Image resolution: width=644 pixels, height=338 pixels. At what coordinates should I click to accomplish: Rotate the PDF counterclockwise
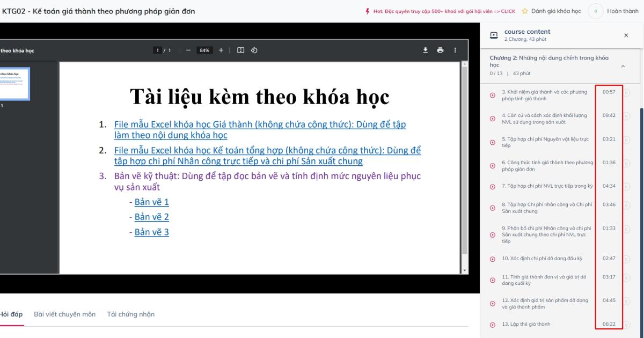(x=254, y=50)
